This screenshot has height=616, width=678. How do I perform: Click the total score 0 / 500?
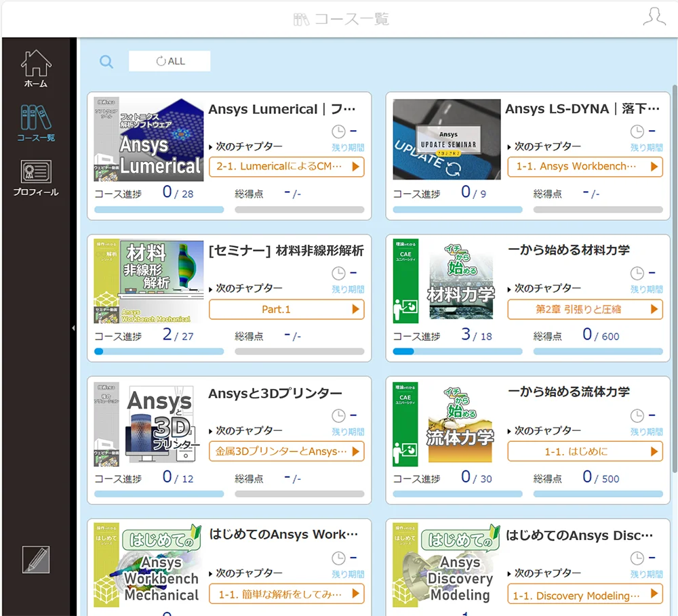click(601, 477)
